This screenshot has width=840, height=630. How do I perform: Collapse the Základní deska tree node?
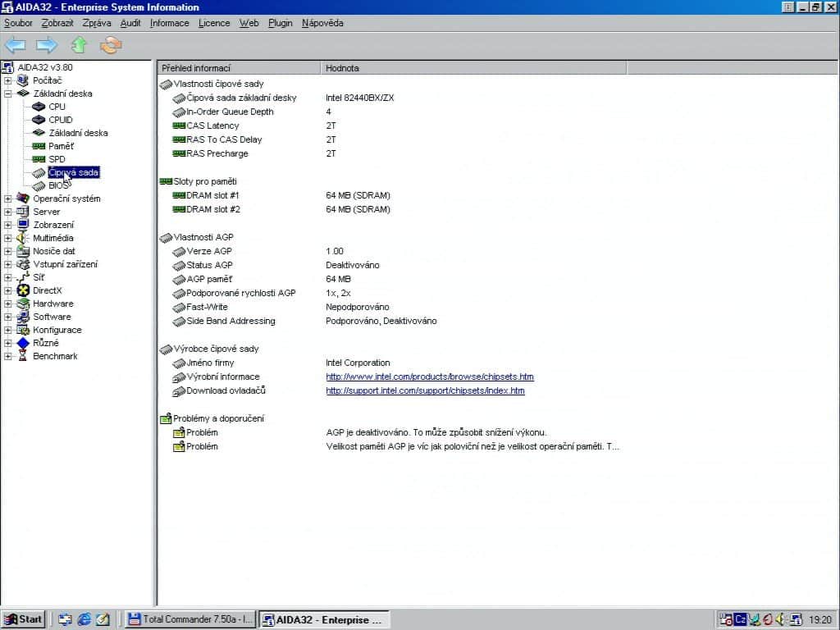[7, 94]
